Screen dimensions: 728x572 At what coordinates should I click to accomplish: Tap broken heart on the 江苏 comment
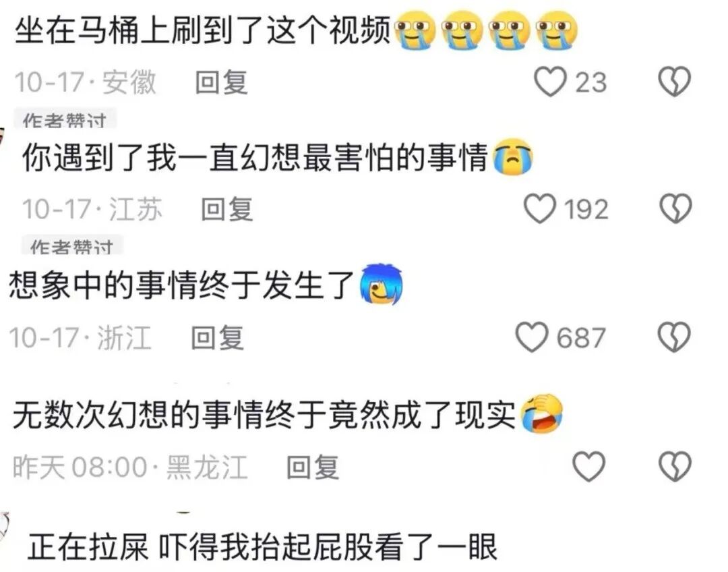tap(676, 208)
